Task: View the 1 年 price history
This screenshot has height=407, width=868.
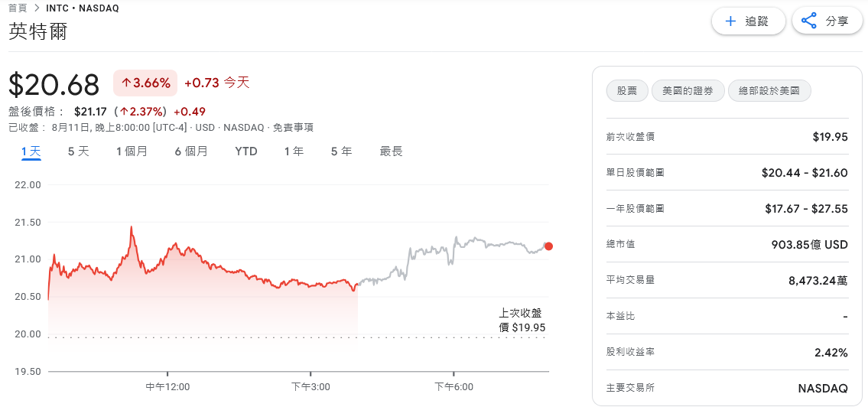Action: 294,151
